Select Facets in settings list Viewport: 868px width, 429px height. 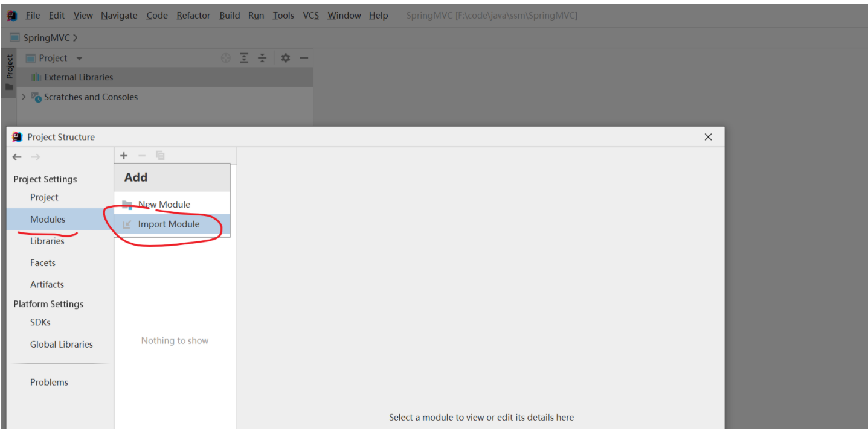pyautogui.click(x=43, y=263)
